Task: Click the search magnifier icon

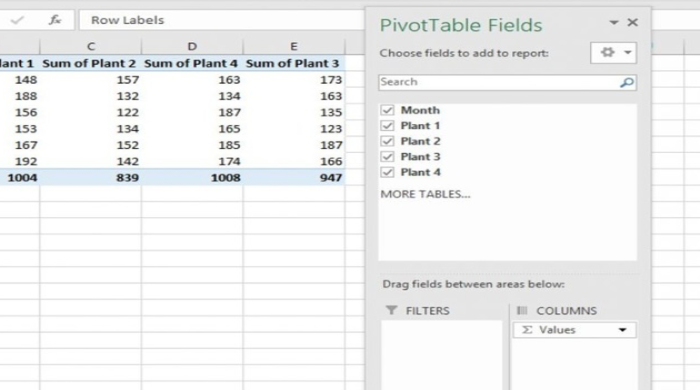Action: (x=627, y=83)
